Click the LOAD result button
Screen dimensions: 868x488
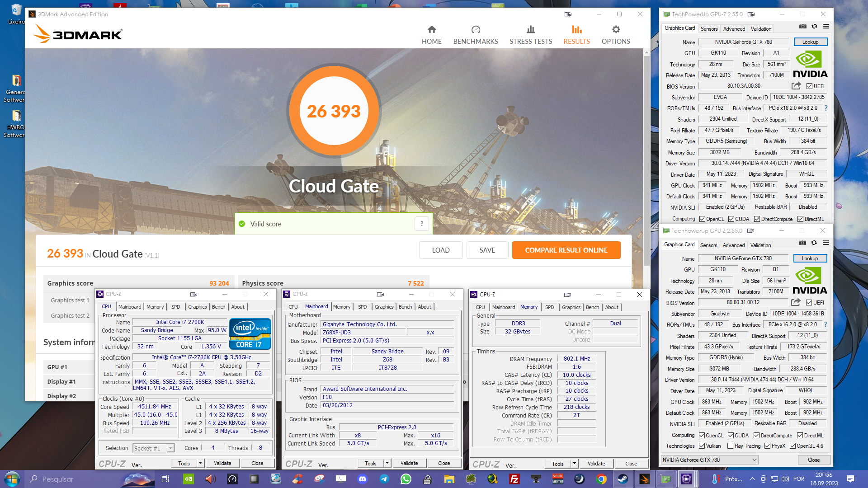click(x=441, y=250)
